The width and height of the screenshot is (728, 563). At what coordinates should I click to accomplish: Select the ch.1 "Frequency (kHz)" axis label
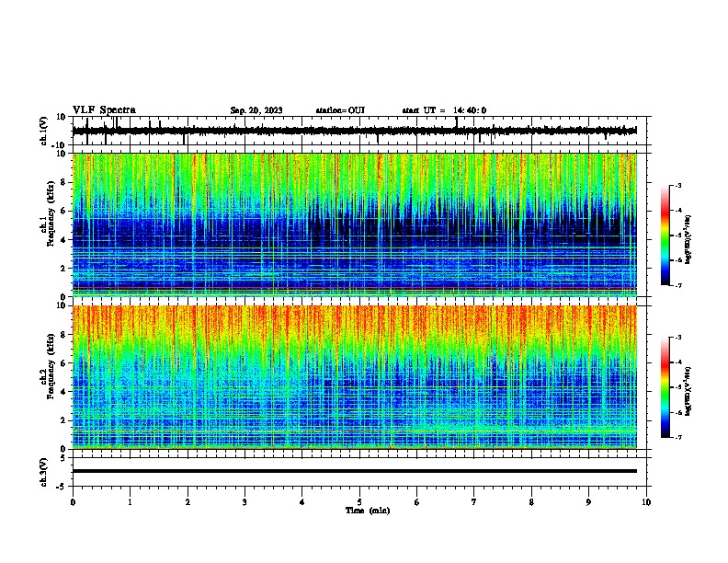(51, 213)
